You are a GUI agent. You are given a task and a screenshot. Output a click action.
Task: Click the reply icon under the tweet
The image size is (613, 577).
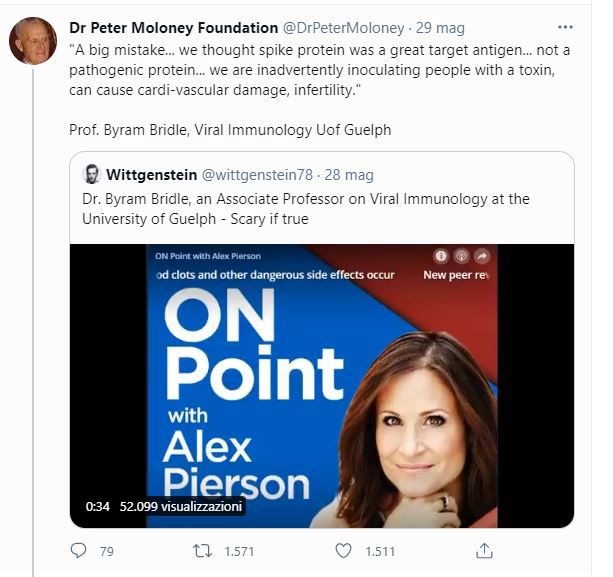pyautogui.click(x=79, y=550)
